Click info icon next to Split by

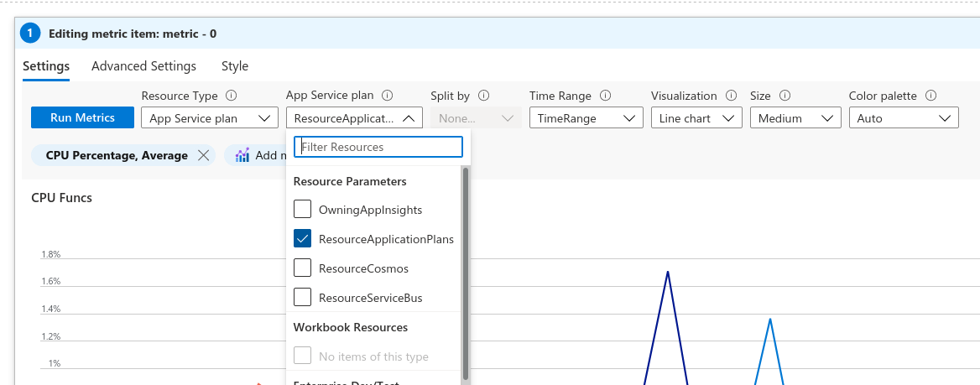coord(483,96)
